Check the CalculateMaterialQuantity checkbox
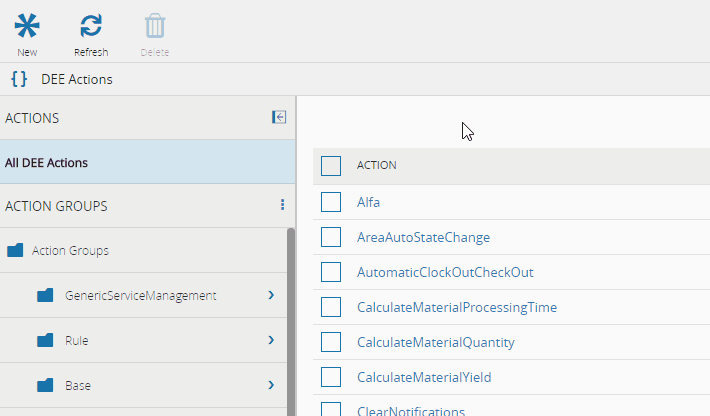 coord(331,342)
